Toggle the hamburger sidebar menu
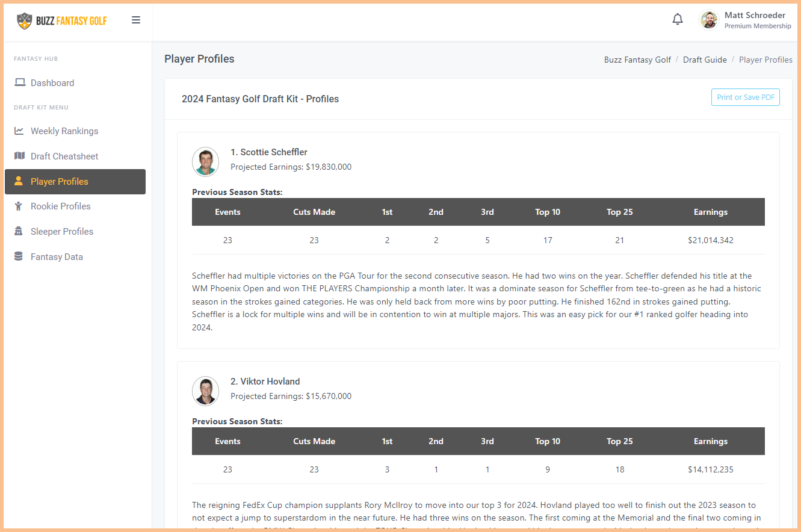 (x=136, y=20)
